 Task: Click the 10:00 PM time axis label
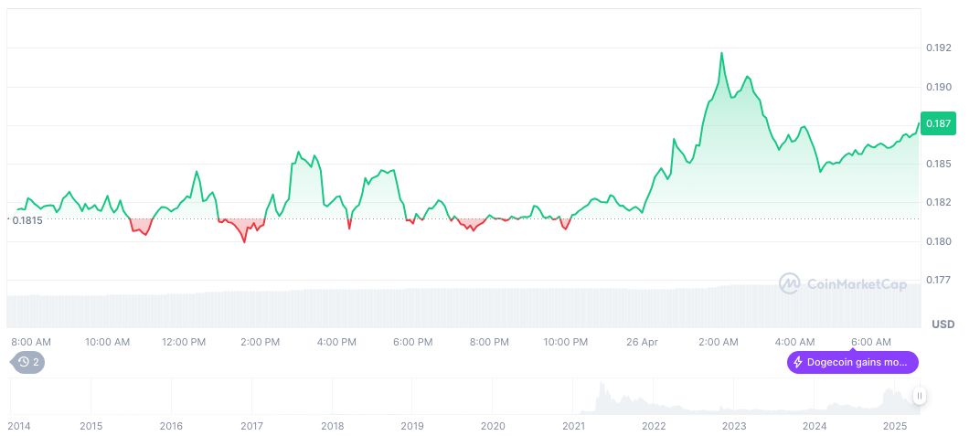click(x=566, y=342)
